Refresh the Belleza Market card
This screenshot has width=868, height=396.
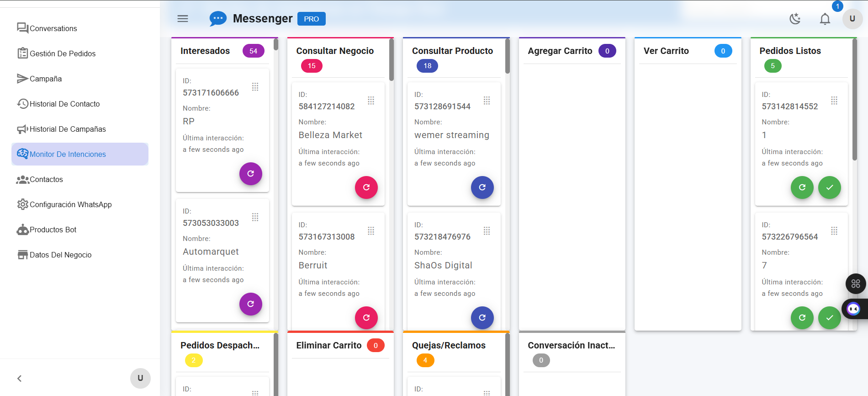[x=366, y=187]
